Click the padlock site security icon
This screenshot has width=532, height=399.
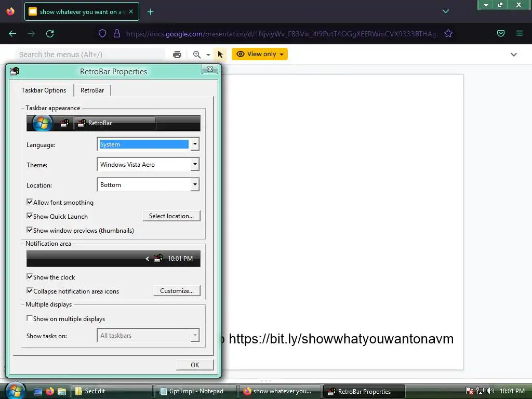click(117, 33)
